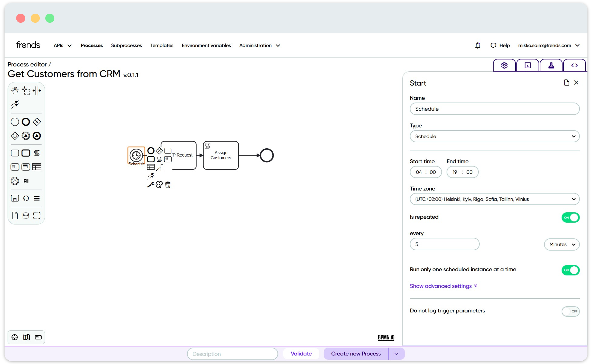This screenshot has height=364, width=592.
Task: Choose the exclusive gateway shape from the palette
Action: [x=36, y=122]
